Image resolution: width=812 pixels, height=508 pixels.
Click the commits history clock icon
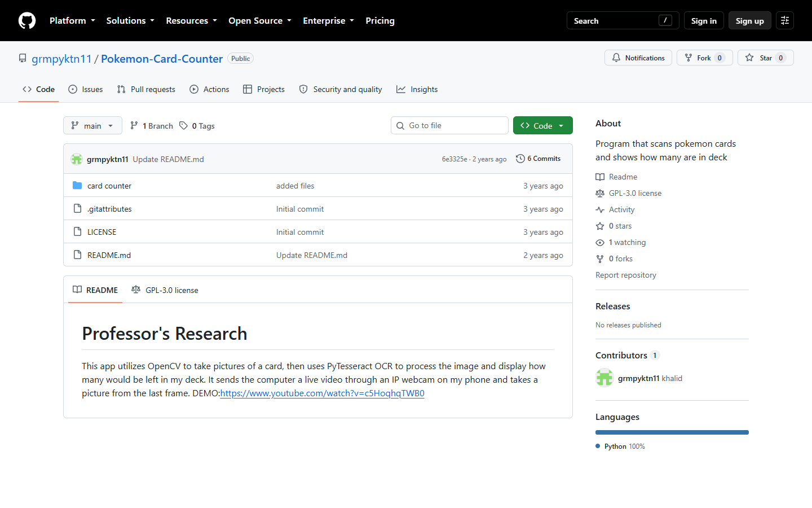520,159
